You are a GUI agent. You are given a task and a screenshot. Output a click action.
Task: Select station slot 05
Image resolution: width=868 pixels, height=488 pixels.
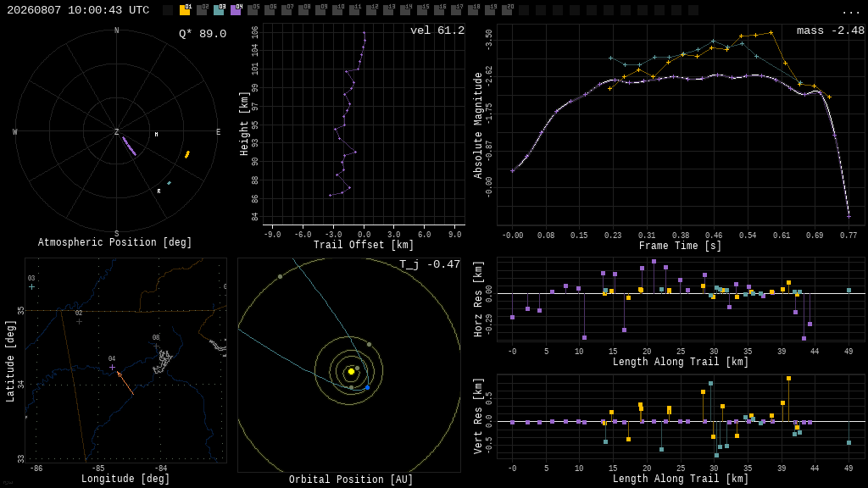tap(253, 9)
